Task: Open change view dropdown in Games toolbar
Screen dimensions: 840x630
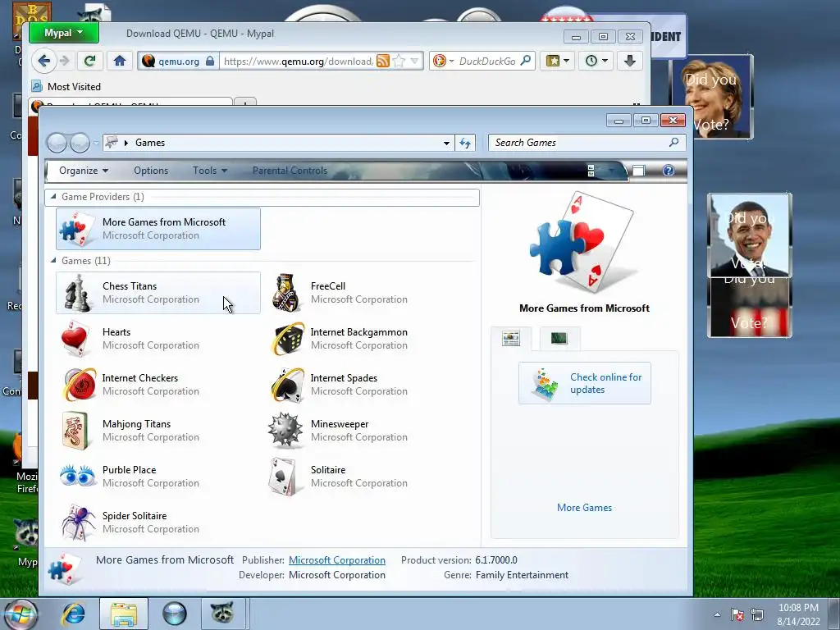Action: pos(610,171)
